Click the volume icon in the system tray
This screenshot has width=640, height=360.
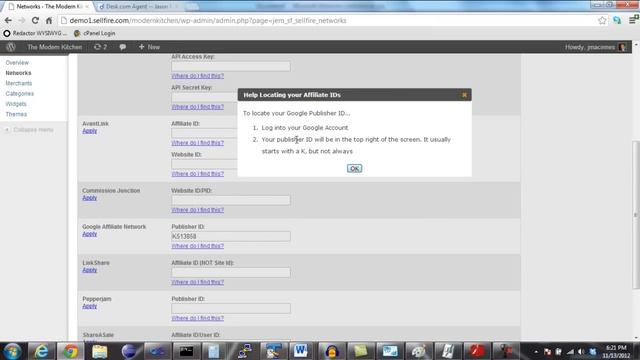[x=581, y=351]
